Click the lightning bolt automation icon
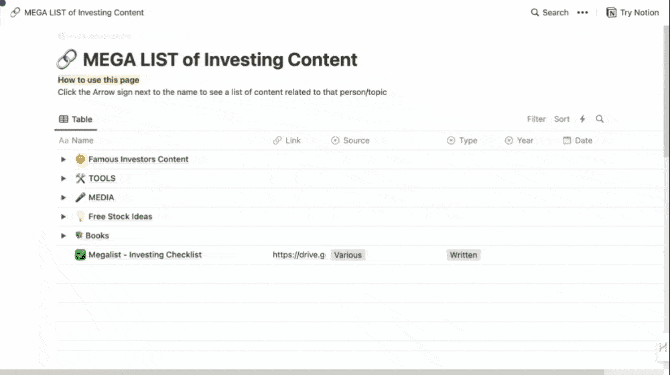 (x=582, y=119)
